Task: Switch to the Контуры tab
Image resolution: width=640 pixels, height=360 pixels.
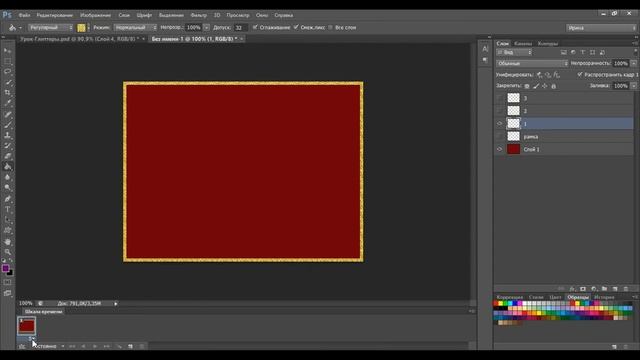Action: [x=548, y=43]
